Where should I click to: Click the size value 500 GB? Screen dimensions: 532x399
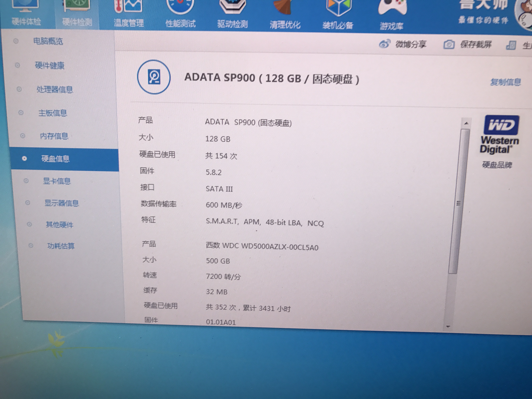pos(218,261)
